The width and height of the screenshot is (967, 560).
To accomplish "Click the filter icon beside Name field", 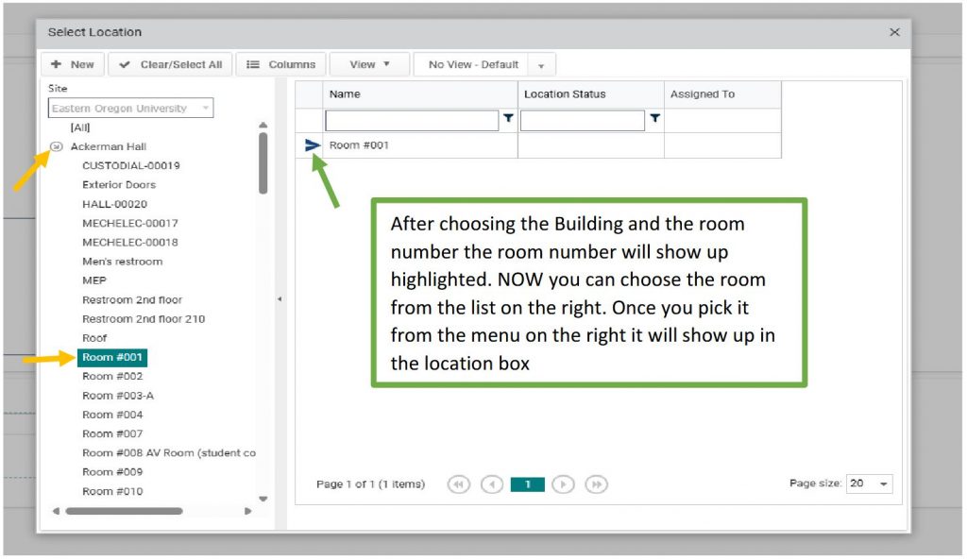I will point(508,119).
